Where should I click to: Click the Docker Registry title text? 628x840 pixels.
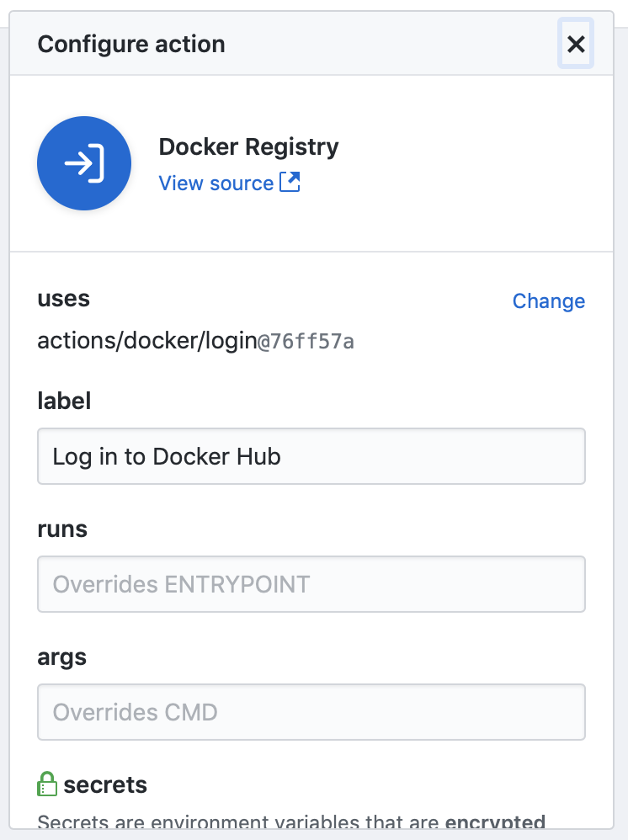[x=248, y=146]
